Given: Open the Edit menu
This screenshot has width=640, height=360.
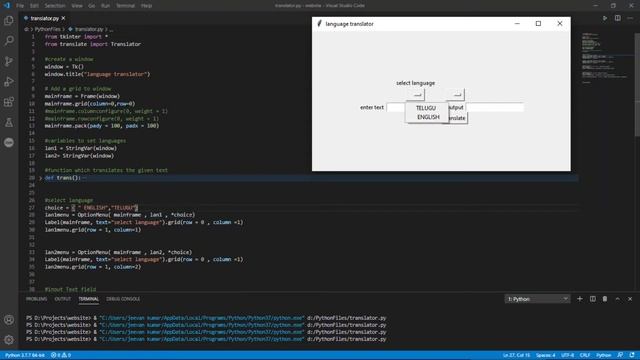Looking at the screenshot, I should point(34,6).
